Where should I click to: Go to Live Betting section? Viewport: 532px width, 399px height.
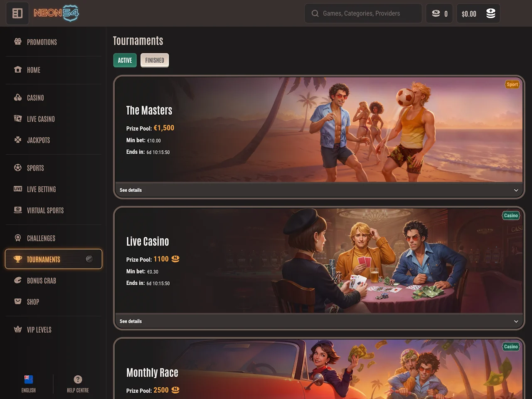click(41, 189)
